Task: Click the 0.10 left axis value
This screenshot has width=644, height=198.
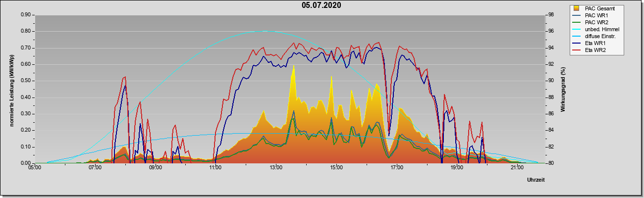Action: (26, 147)
